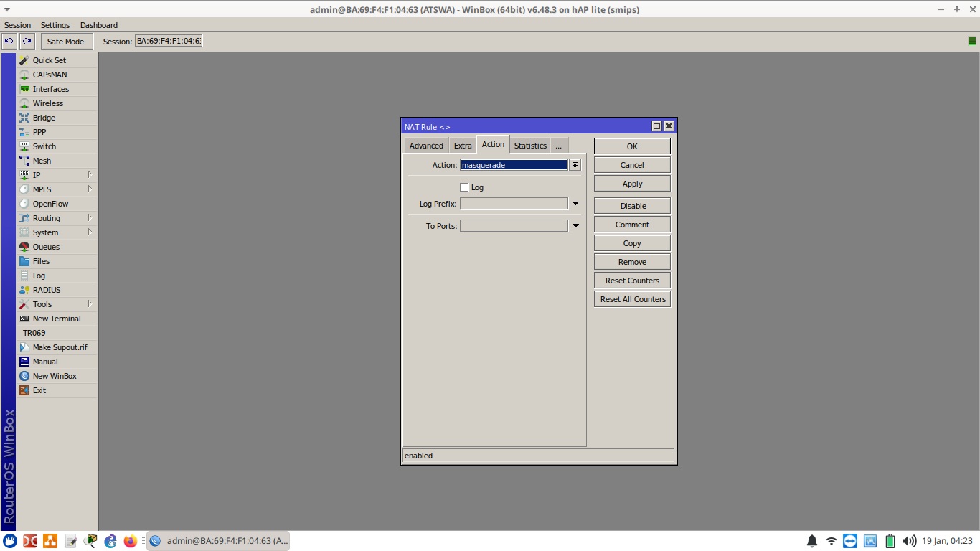Expand the To Ports field arrow
This screenshot has height=551, width=980.
point(575,226)
